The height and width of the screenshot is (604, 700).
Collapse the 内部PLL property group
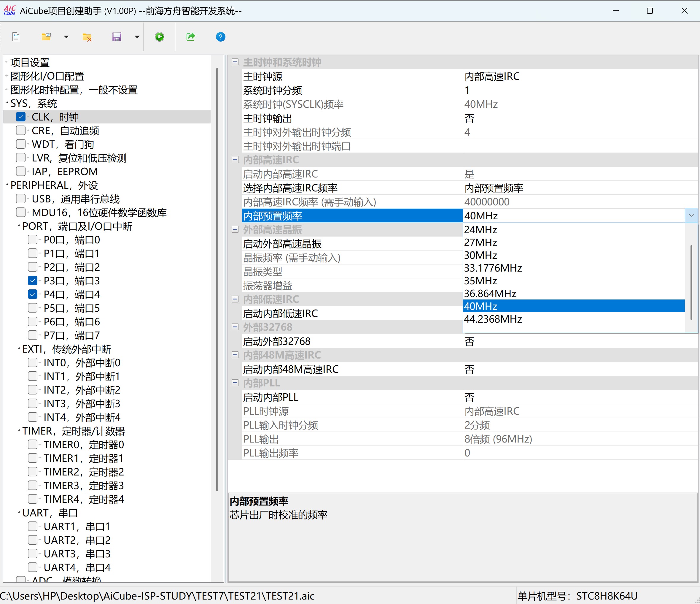point(235,383)
